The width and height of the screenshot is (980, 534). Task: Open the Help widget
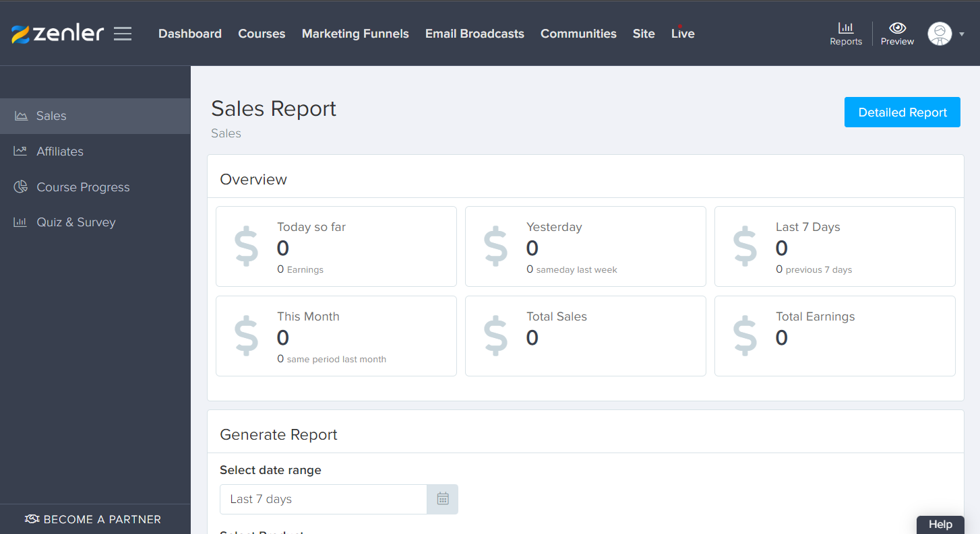coord(940,525)
